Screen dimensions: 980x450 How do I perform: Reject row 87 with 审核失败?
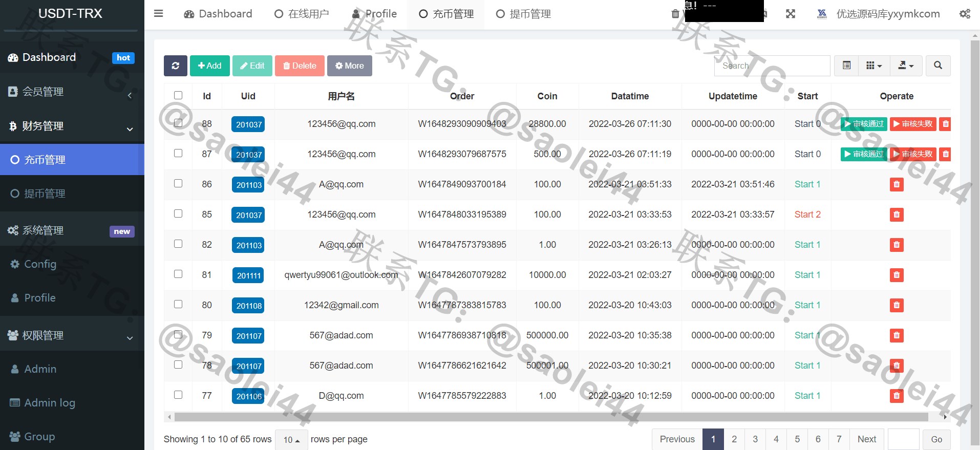pos(913,154)
